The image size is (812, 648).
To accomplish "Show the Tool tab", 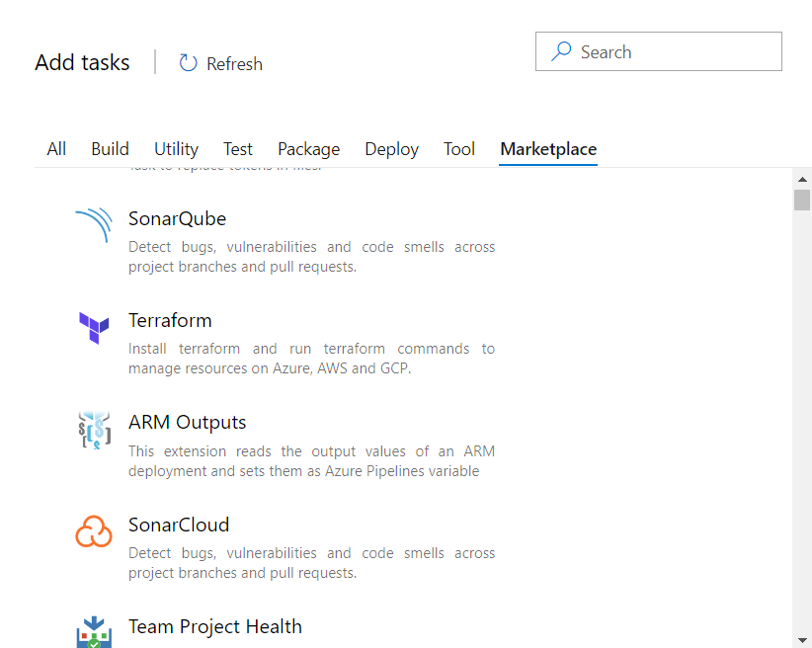I will 458,149.
